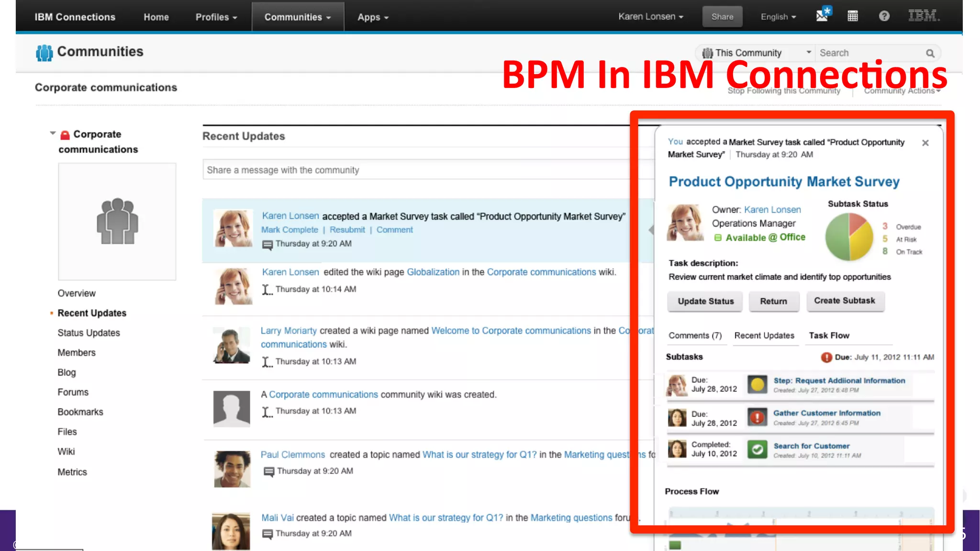Image resolution: width=980 pixels, height=551 pixels.
Task: Click the community placeholder group image
Action: 117,221
